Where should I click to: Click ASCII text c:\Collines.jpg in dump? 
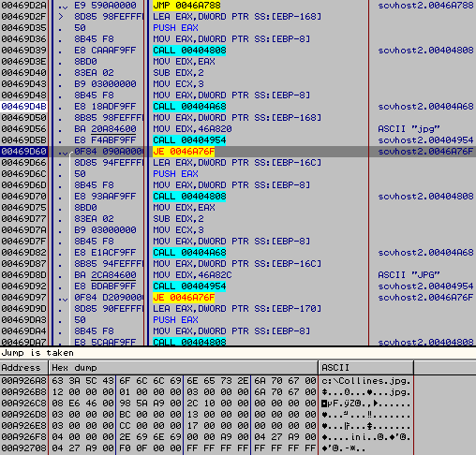(366, 381)
